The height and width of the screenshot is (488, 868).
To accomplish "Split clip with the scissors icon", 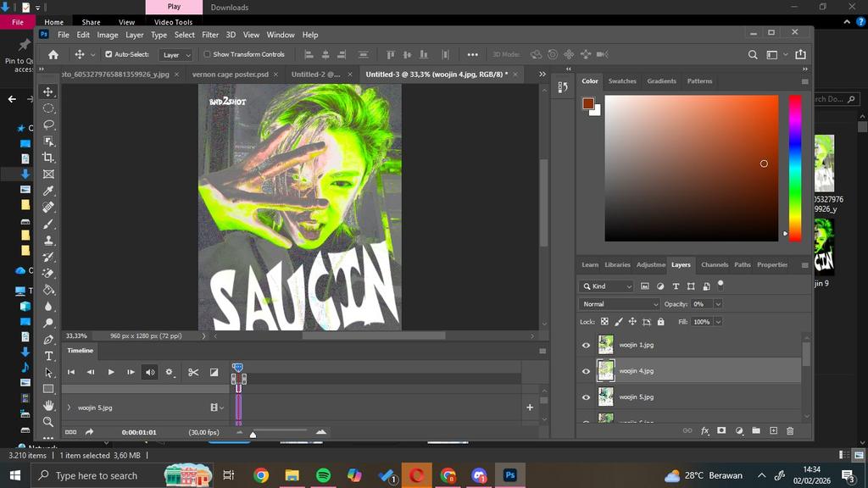I will click(192, 373).
